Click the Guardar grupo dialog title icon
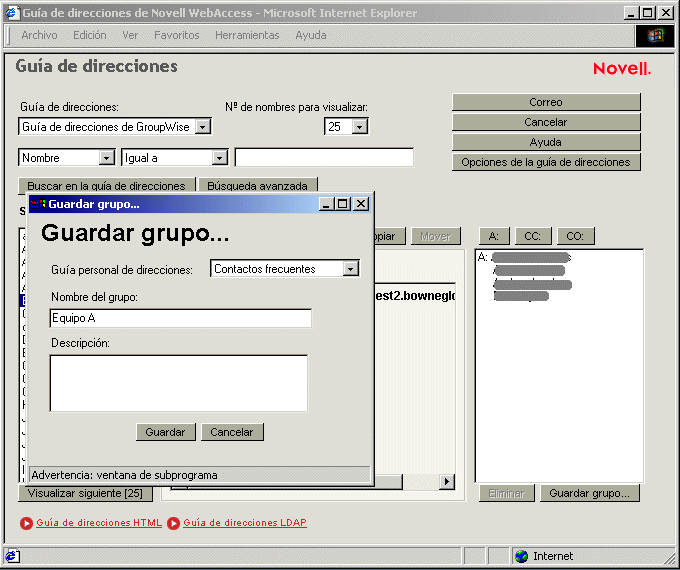 (x=38, y=203)
